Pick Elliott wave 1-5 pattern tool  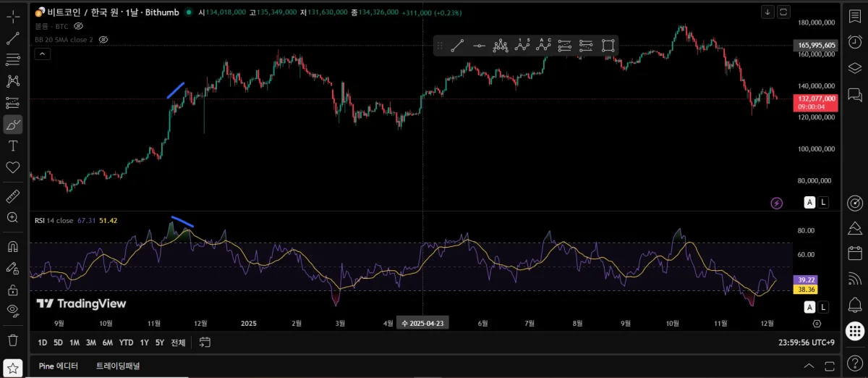522,46
